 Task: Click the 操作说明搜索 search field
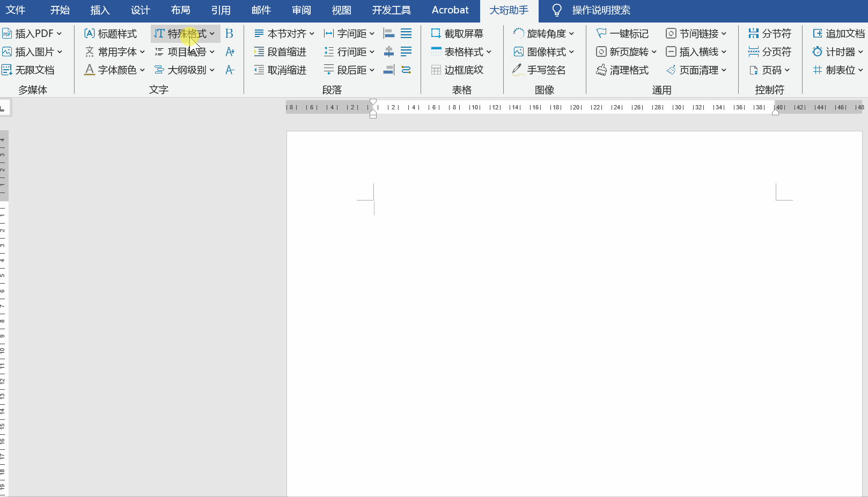coord(601,10)
